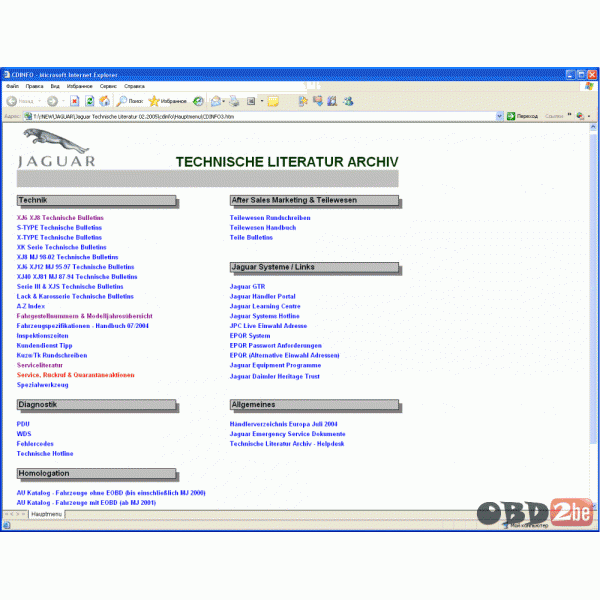Click the Mail envelope icon
This screenshot has width=600, height=600.
tap(216, 101)
